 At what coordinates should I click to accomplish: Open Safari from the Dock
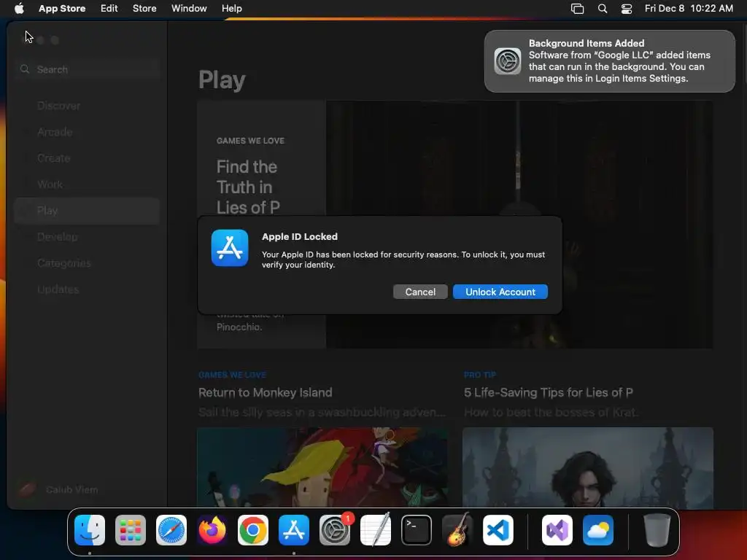[x=171, y=530]
